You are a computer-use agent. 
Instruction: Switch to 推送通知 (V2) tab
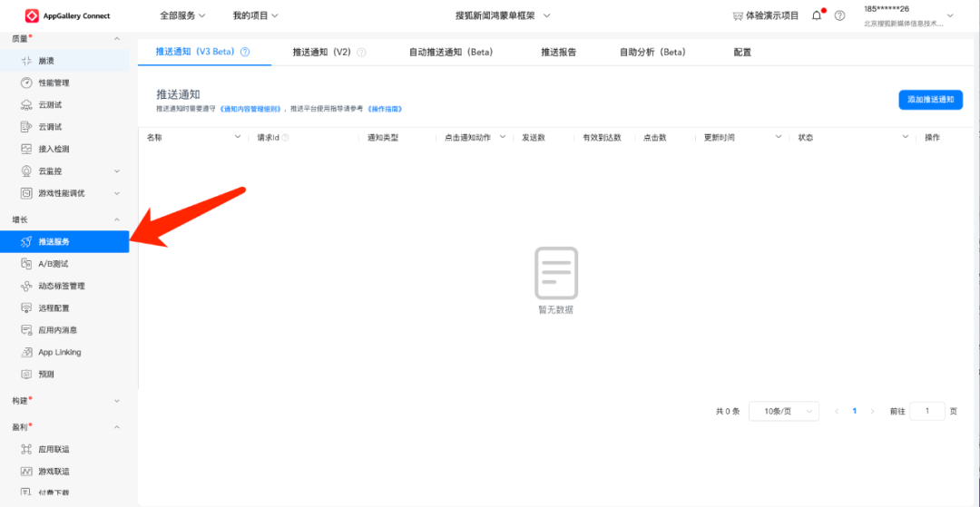click(x=322, y=53)
